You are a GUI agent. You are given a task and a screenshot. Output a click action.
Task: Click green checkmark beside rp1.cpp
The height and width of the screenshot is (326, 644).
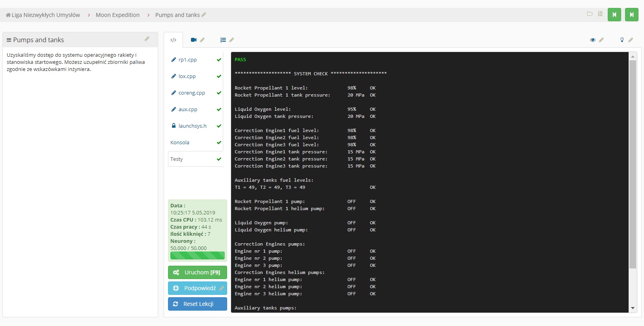[219, 60]
